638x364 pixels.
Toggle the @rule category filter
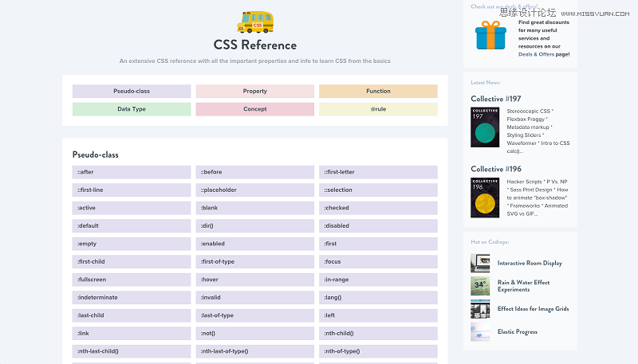378,109
